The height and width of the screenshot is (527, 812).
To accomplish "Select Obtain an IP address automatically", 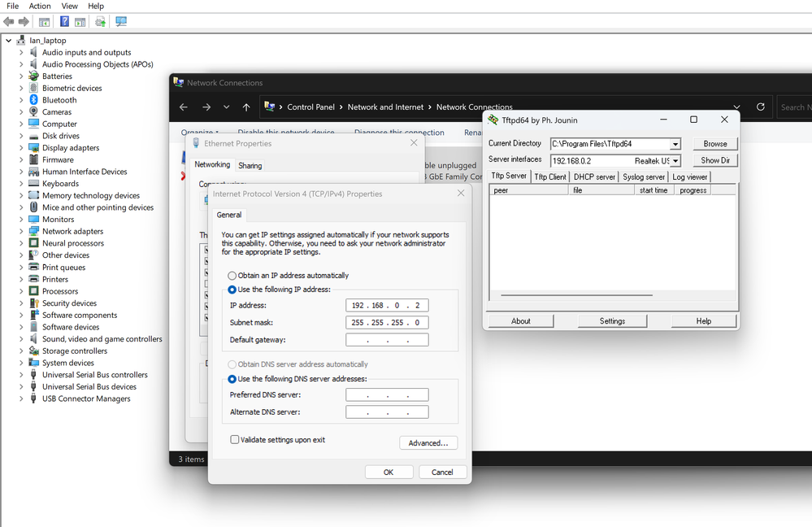I will 232,276.
